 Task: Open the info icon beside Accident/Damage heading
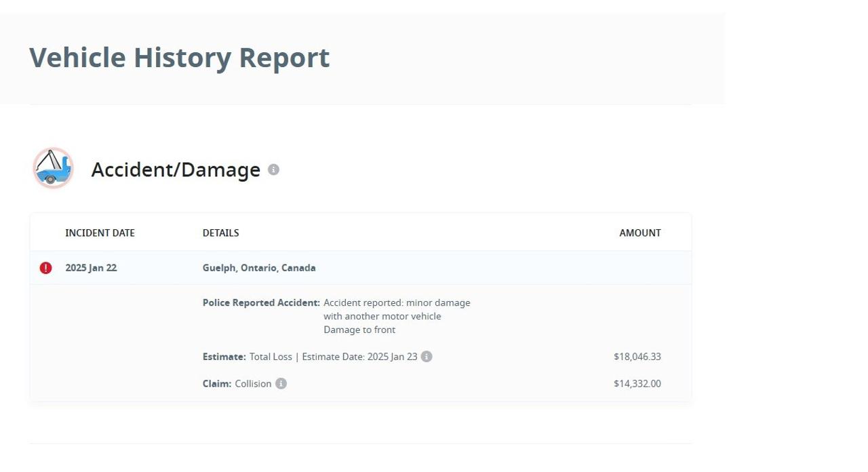tap(273, 170)
